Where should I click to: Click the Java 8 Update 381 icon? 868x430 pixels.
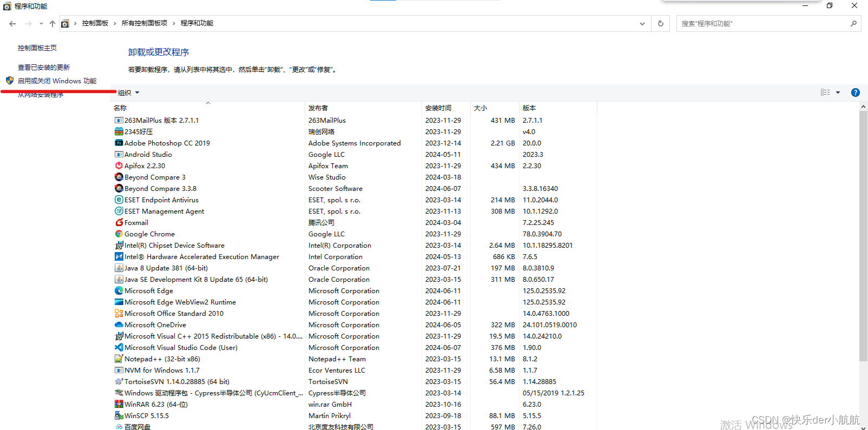tap(119, 268)
